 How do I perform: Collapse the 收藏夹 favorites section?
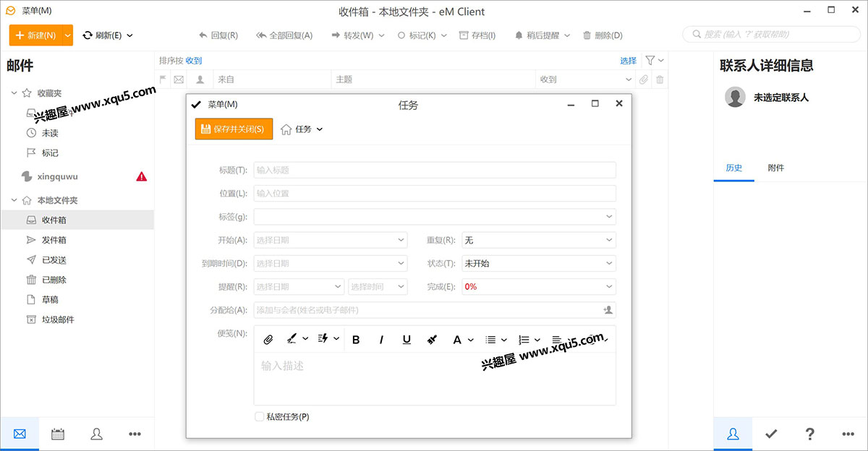click(x=14, y=93)
